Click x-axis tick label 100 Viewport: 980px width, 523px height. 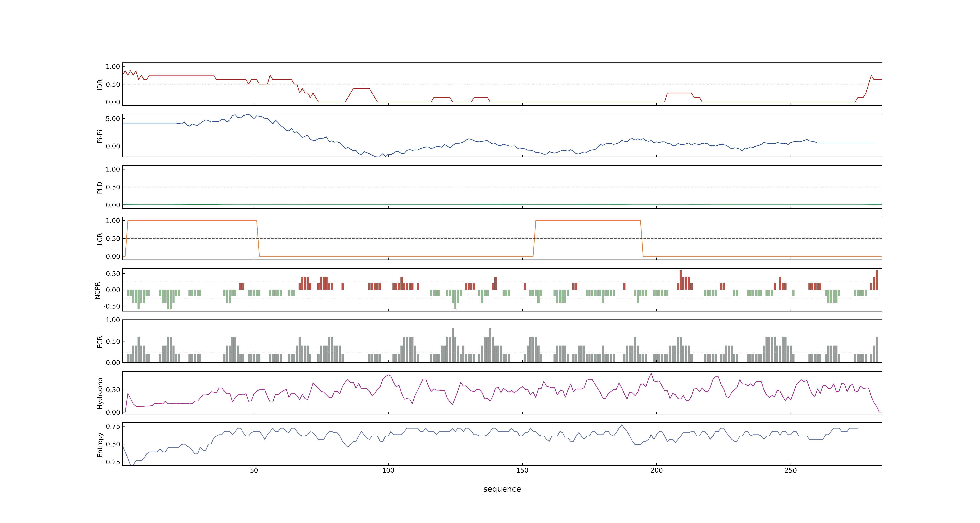pyautogui.click(x=388, y=470)
